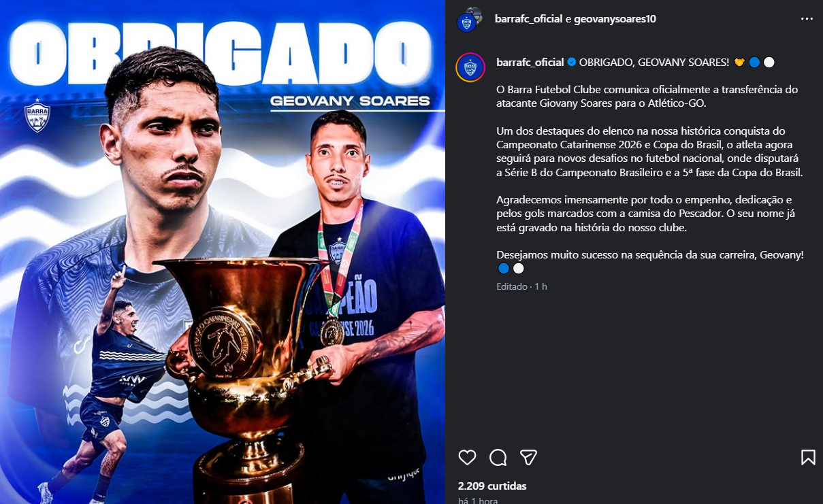Open barrafc_oficial username in the caption
Image resolution: width=823 pixels, height=504 pixels.
point(530,62)
